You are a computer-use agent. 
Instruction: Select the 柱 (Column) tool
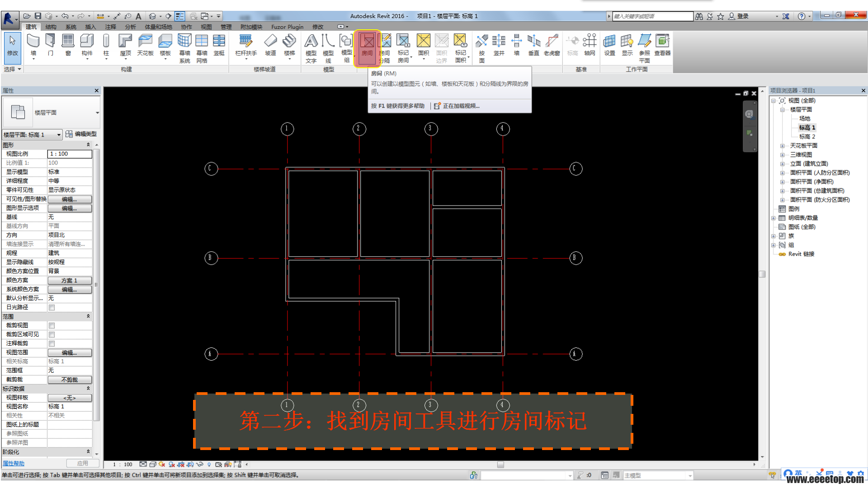(106, 45)
